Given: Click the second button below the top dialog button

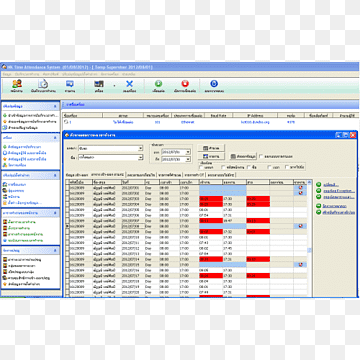Looking at the screenshot, I should point(211,156).
